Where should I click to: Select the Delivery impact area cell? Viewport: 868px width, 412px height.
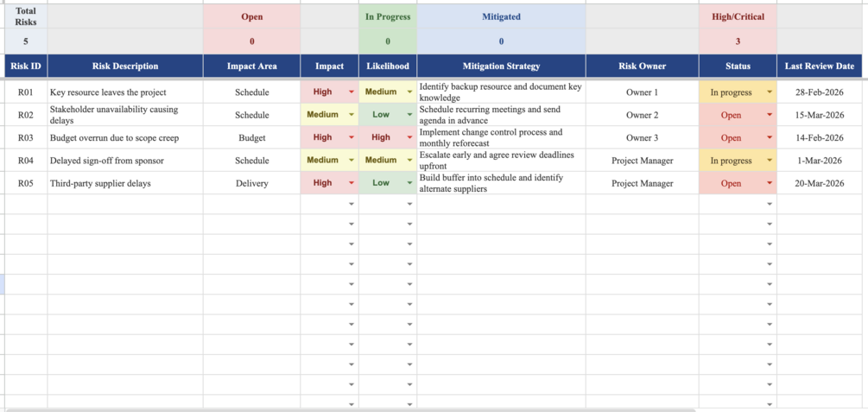pos(252,183)
